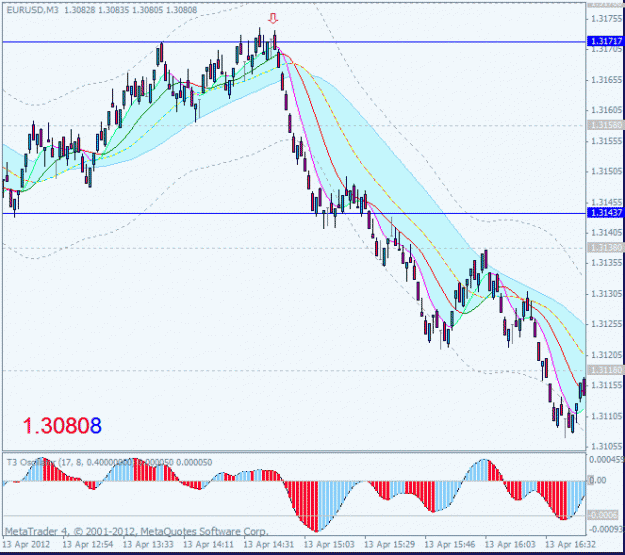Click the 13 Apr 15:46 time label
This screenshot has height=555, width=625.
450,544
